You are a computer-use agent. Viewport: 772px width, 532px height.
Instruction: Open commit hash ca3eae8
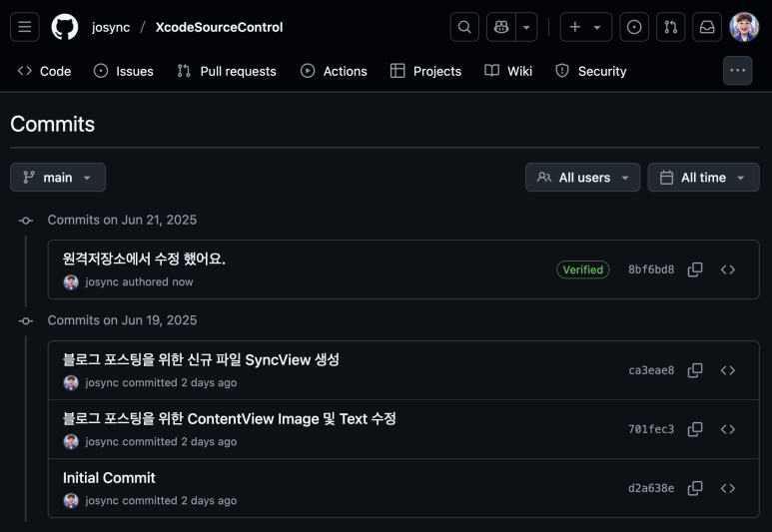tap(651, 370)
